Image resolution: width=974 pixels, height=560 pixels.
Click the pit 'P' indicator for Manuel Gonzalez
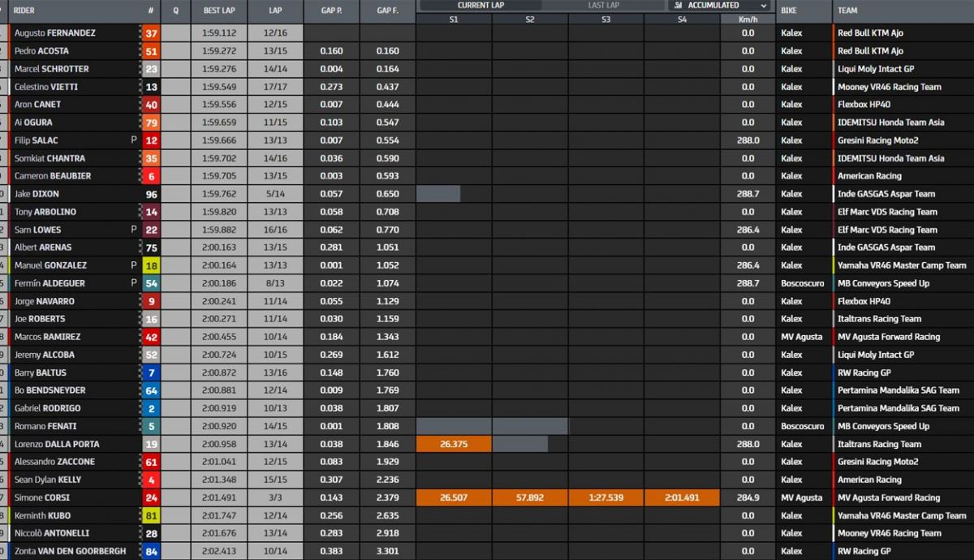click(134, 265)
